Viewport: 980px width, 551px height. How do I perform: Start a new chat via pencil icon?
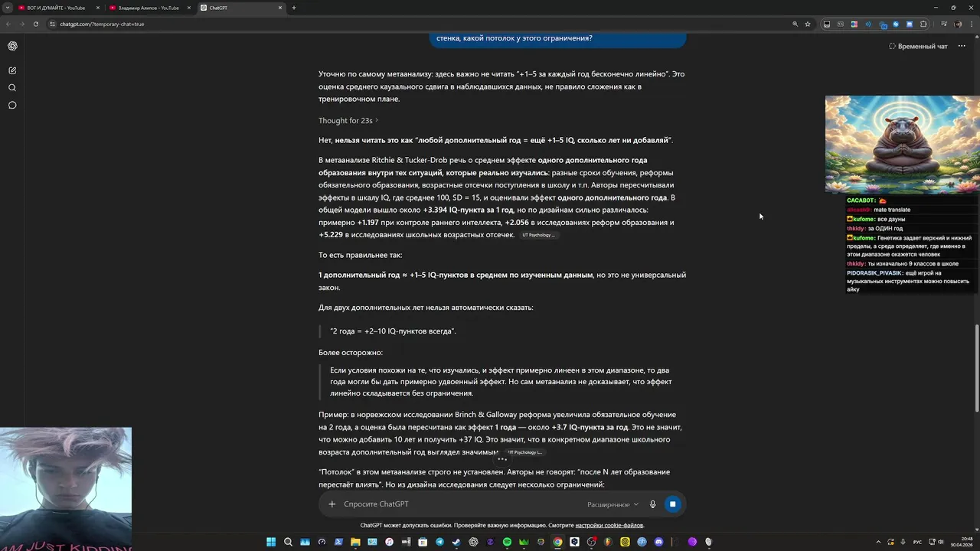pos(12,70)
